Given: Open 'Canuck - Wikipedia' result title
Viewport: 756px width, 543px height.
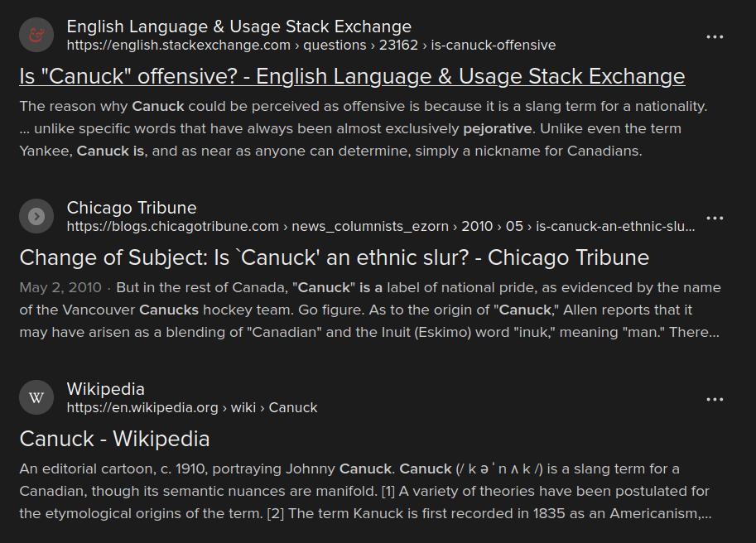Looking at the screenshot, I should tap(114, 439).
